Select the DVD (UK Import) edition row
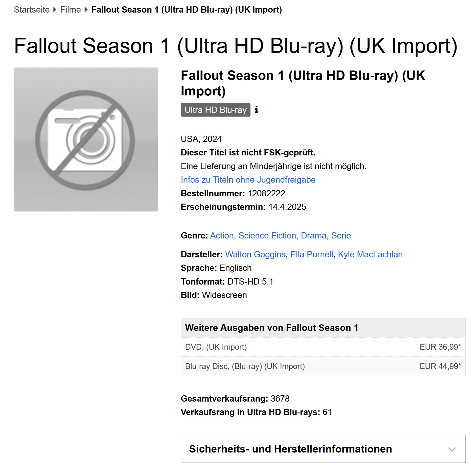The image size is (471, 476). coord(216,347)
